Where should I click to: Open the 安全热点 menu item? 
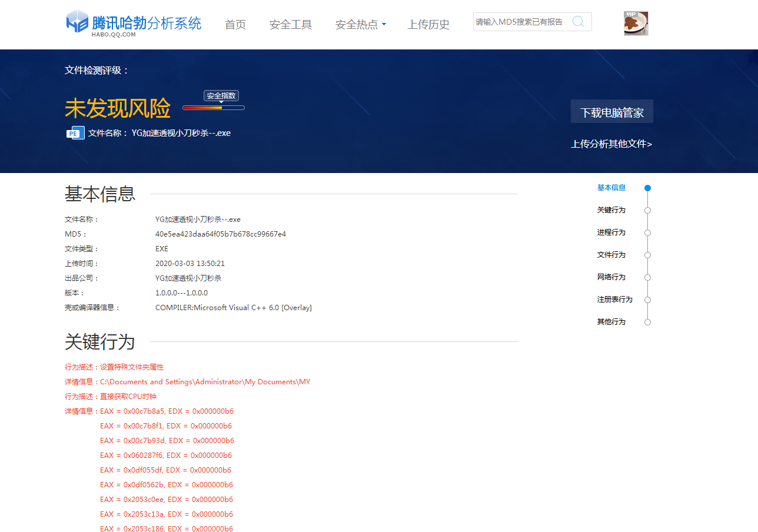tap(357, 25)
